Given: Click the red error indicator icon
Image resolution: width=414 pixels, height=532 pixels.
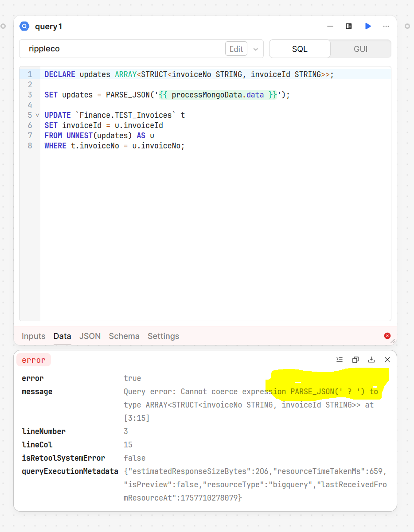Looking at the screenshot, I should (x=387, y=336).
